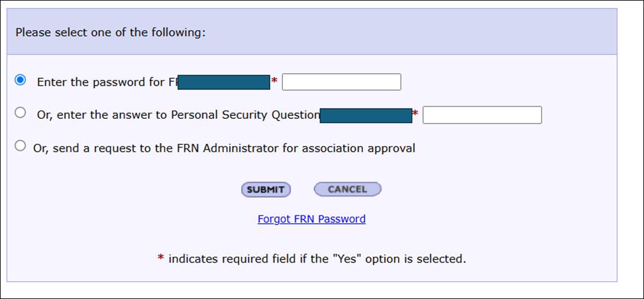644x299 pixels.
Task: Focus the Personal Security Question answer field
Action: point(482,115)
